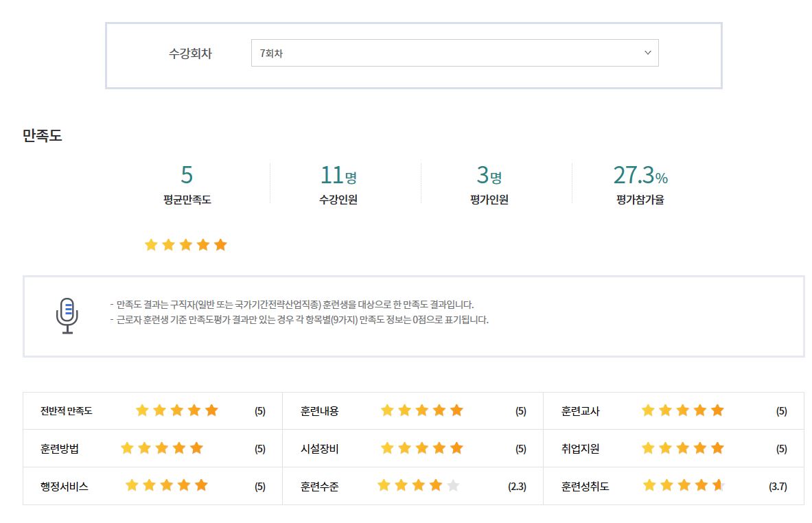The image size is (812, 523).
Task: Click the star rating under 평균만족도
Action: point(185,245)
